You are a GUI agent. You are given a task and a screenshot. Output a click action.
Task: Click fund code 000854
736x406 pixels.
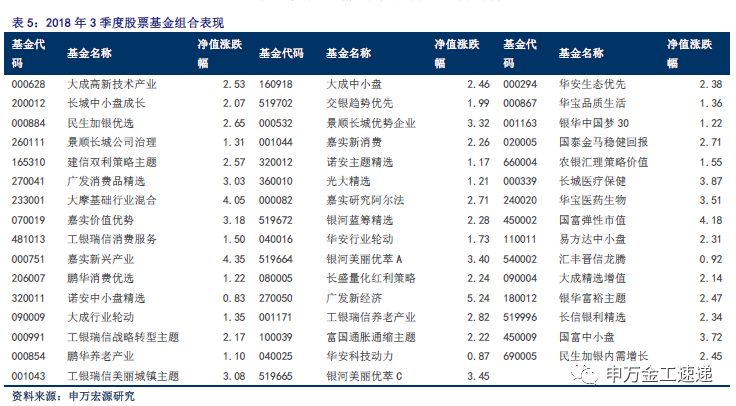click(x=29, y=356)
